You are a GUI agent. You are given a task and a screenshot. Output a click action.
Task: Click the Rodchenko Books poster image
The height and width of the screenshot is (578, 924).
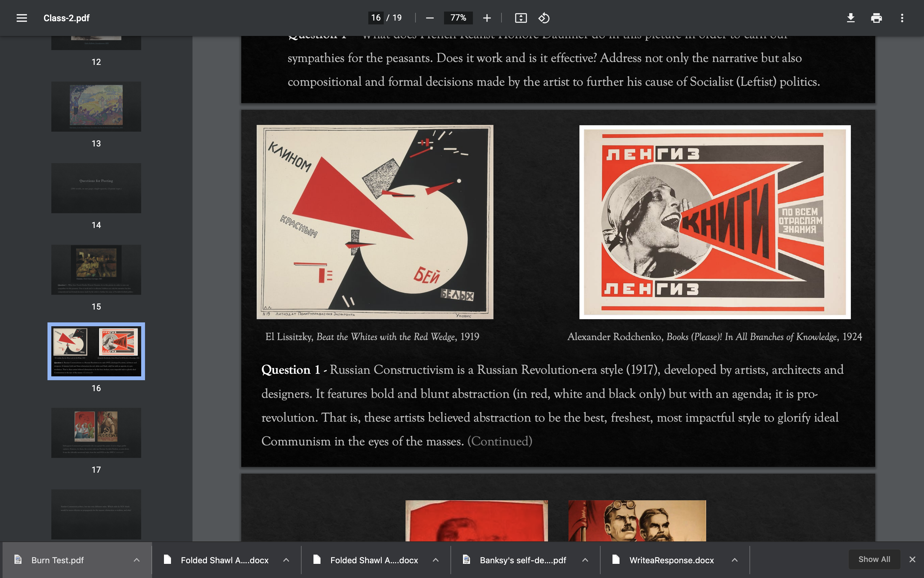[x=715, y=222]
